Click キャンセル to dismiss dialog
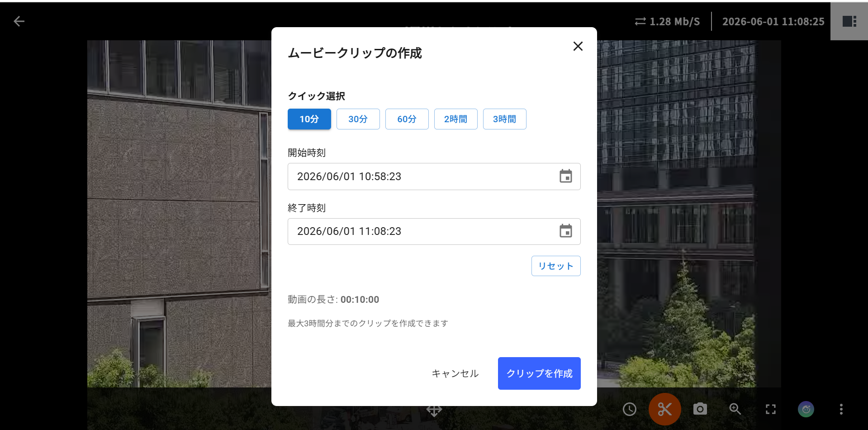Screen dimensions: 868x430 coord(455,373)
